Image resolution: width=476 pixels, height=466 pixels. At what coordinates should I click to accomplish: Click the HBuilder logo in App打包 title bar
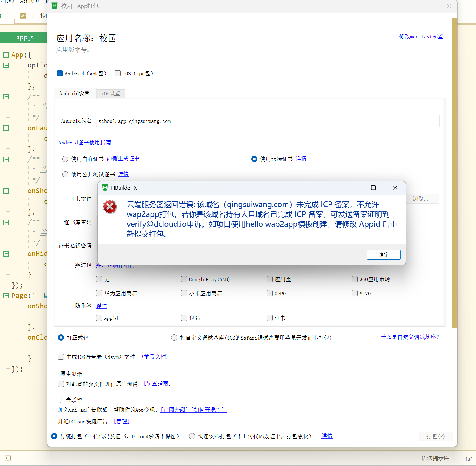tap(54, 6)
